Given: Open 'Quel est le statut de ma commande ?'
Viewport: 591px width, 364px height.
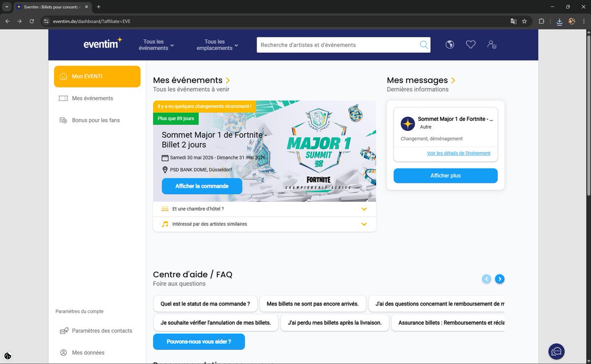Looking at the screenshot, I should 205,304.
